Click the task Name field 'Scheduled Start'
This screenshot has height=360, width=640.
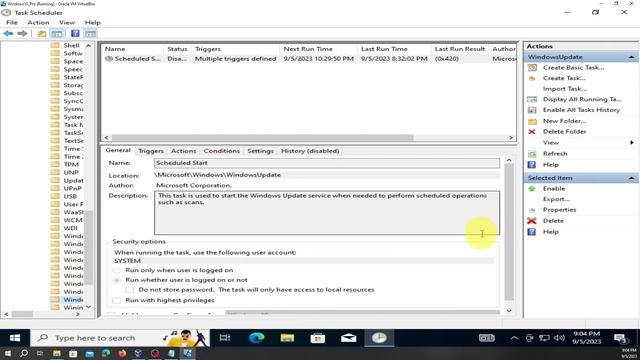point(327,163)
